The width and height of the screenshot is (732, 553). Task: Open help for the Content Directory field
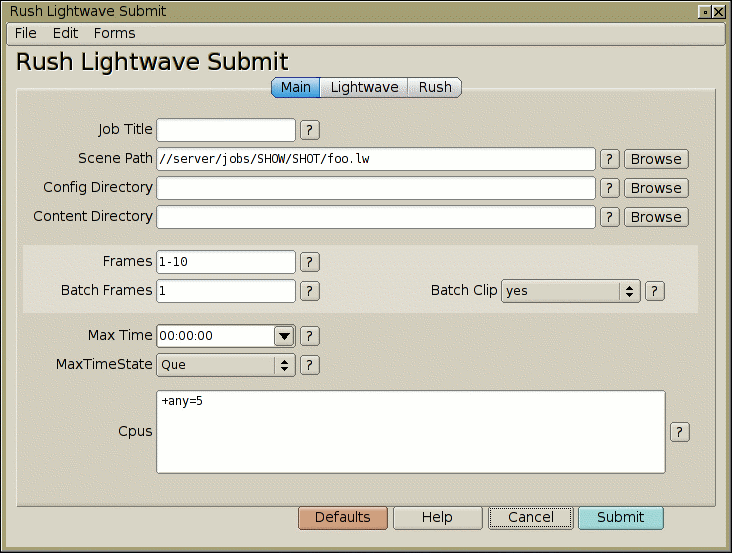(610, 217)
